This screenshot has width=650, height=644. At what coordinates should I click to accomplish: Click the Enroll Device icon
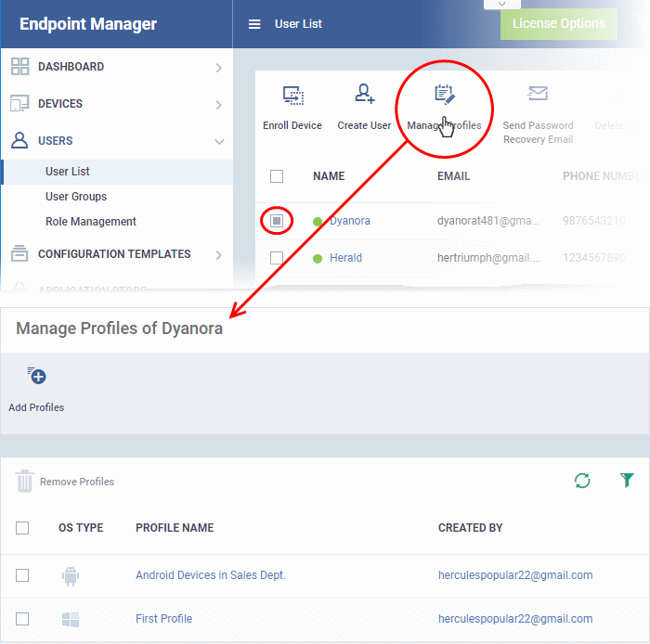pyautogui.click(x=293, y=95)
